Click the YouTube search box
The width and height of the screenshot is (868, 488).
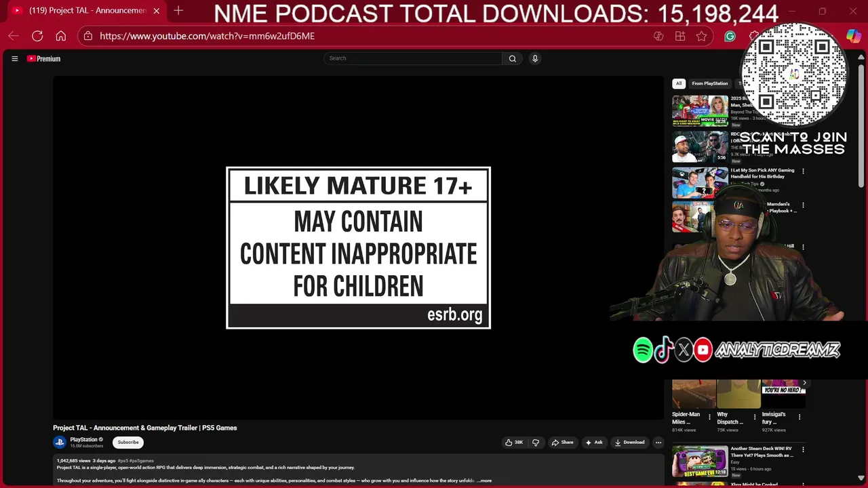(x=413, y=58)
